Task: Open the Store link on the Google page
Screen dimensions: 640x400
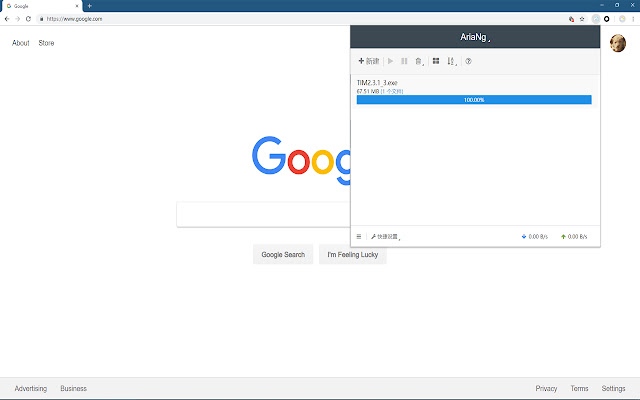Action: point(46,43)
